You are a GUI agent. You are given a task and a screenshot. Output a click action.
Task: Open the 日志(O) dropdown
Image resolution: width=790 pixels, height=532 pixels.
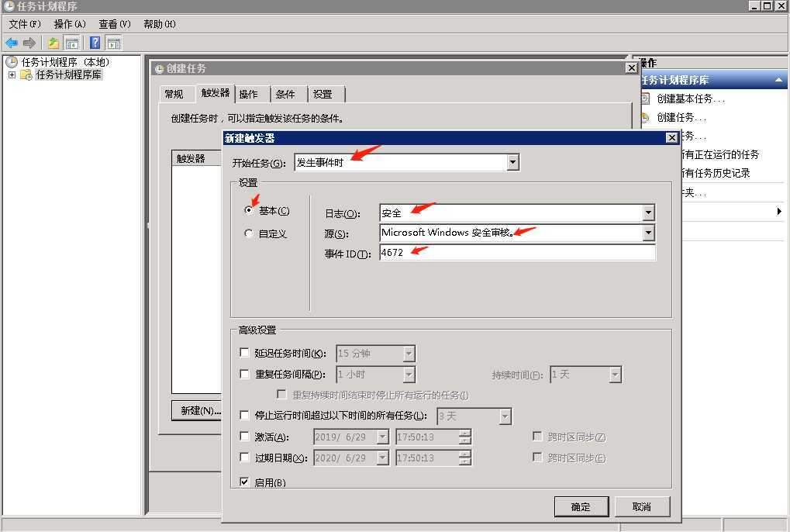tap(648, 213)
